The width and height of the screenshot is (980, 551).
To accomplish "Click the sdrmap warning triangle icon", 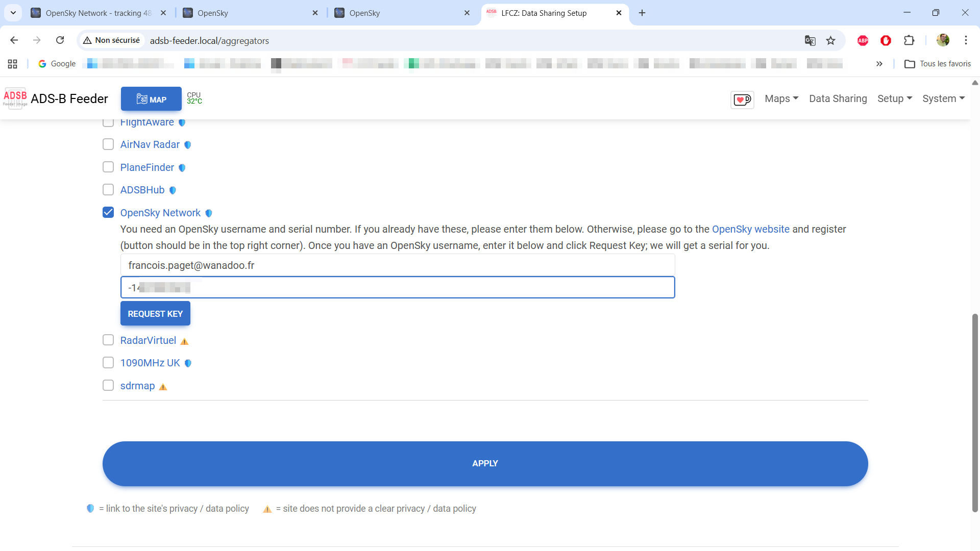I will tap(163, 387).
